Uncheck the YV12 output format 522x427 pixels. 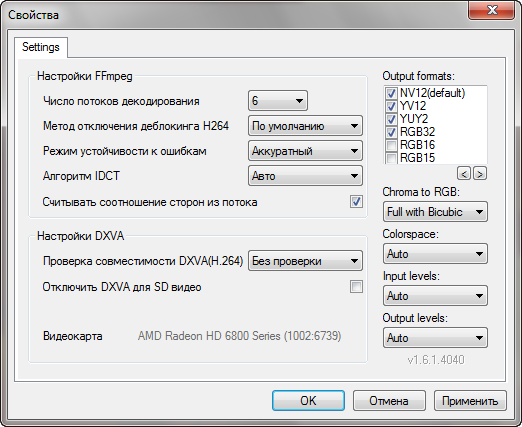pyautogui.click(x=391, y=106)
